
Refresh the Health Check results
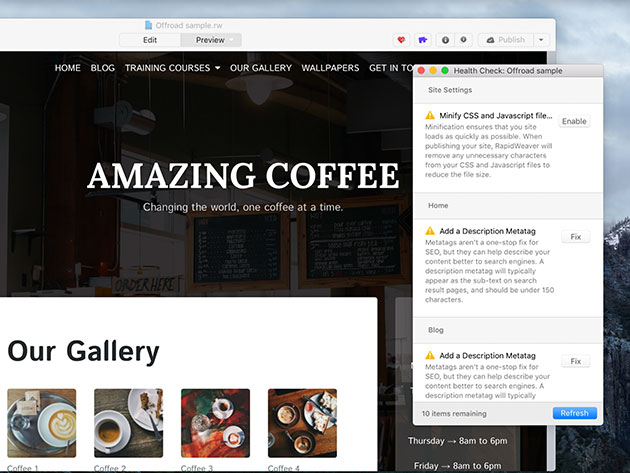(x=575, y=413)
